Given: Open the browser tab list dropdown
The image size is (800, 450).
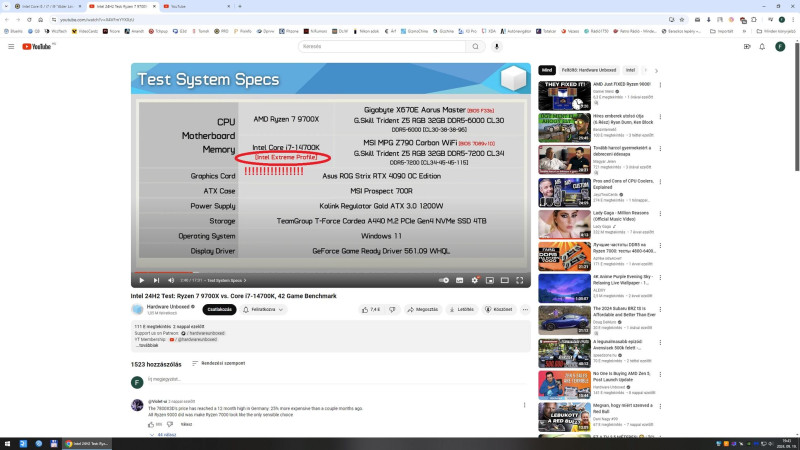Looking at the screenshot, I should coord(6,6).
